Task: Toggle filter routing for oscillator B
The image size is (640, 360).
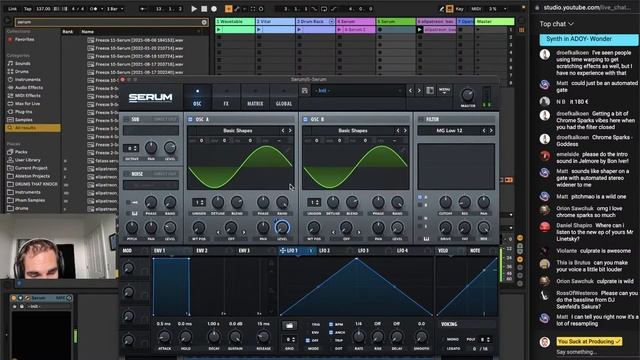Action: coord(420,205)
